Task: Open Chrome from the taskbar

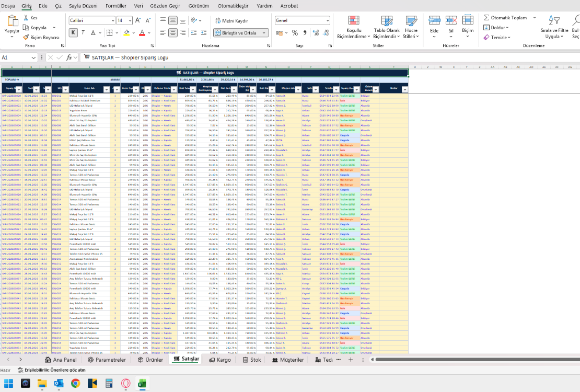Action: coord(75,383)
